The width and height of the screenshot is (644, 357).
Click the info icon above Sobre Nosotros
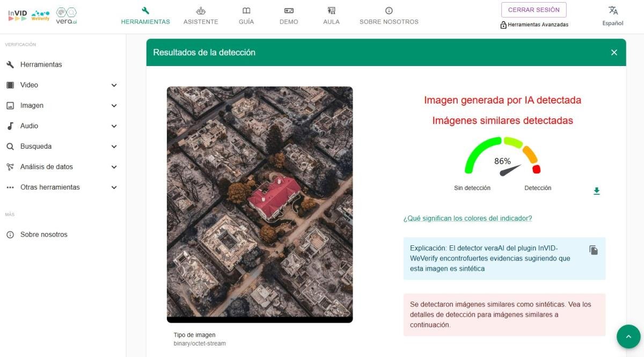click(389, 10)
